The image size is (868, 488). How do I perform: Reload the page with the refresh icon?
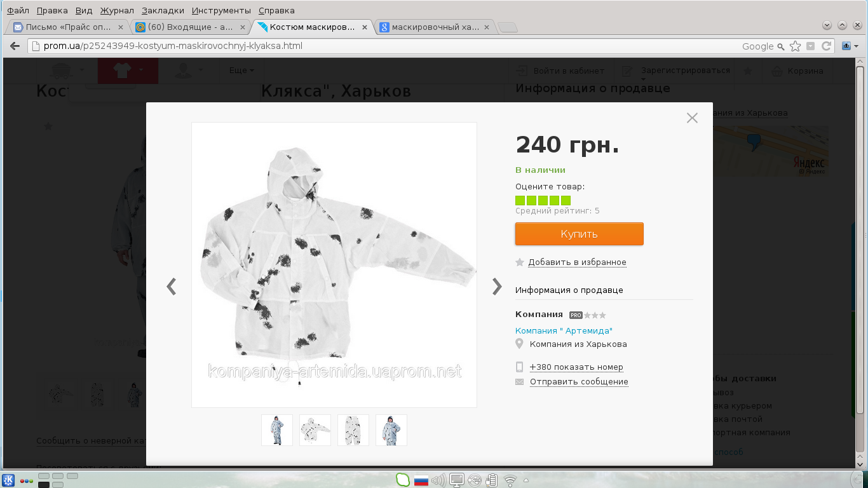[826, 46]
